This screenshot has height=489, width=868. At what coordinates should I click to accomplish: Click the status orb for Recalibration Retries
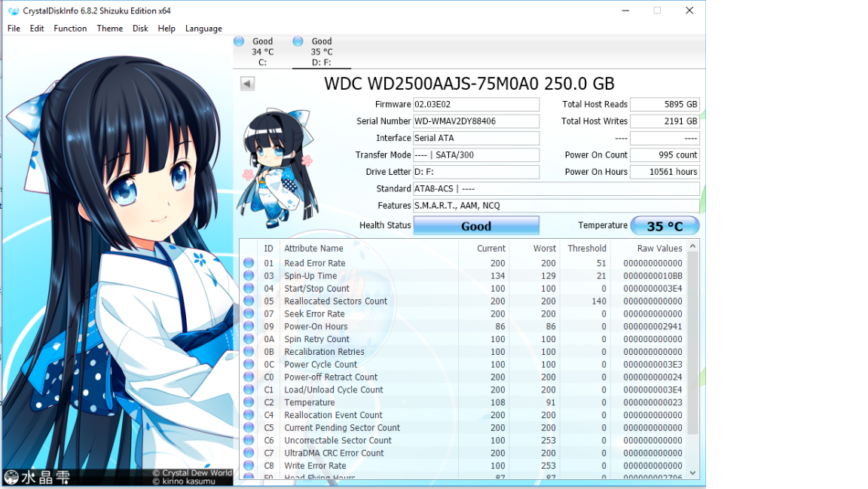[x=249, y=352]
